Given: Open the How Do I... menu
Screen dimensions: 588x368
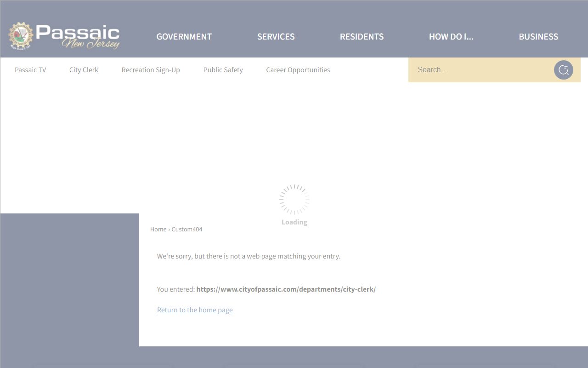Looking at the screenshot, I should (x=451, y=36).
